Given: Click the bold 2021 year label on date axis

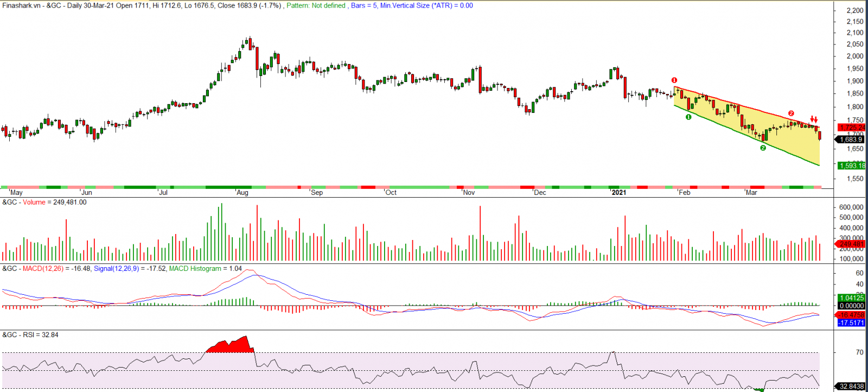Looking at the screenshot, I should tap(618, 193).
